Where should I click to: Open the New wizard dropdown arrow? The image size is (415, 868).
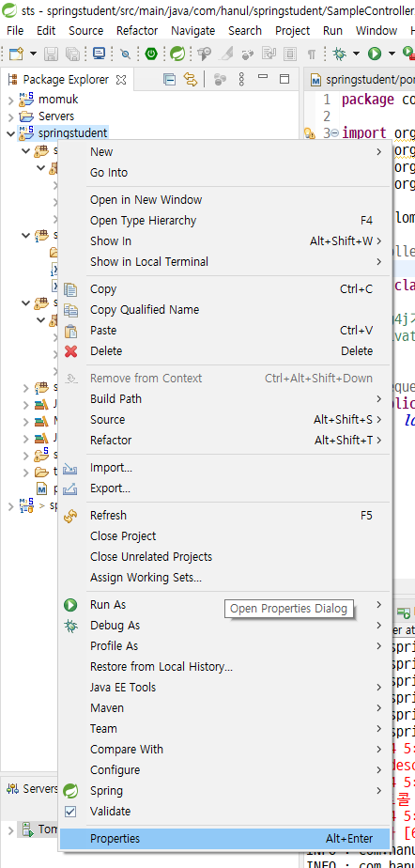click(33, 54)
